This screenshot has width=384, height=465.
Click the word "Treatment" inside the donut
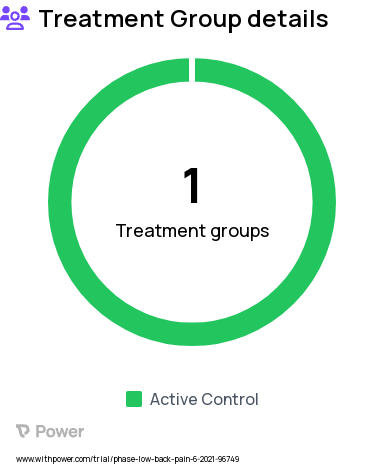click(x=161, y=231)
